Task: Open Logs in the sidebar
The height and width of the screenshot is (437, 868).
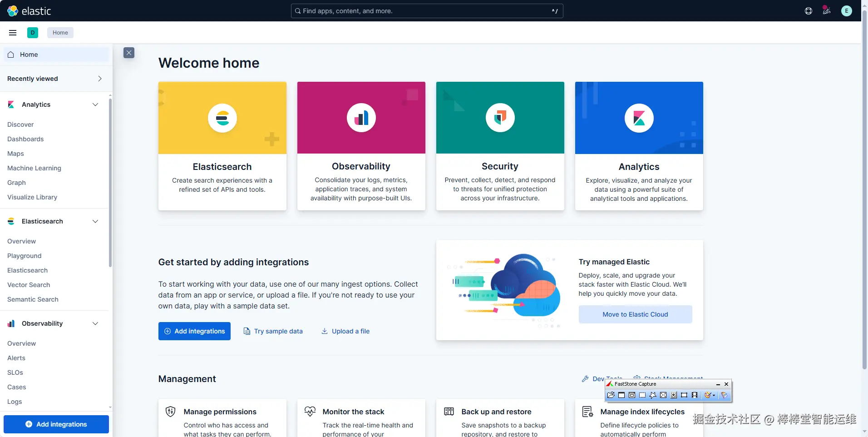Action: [15, 402]
